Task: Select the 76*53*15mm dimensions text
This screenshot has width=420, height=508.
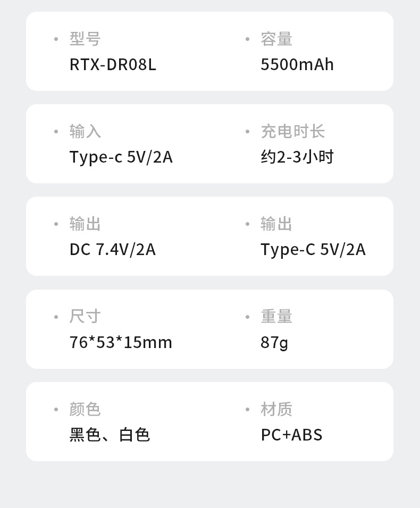Action: pos(121,342)
